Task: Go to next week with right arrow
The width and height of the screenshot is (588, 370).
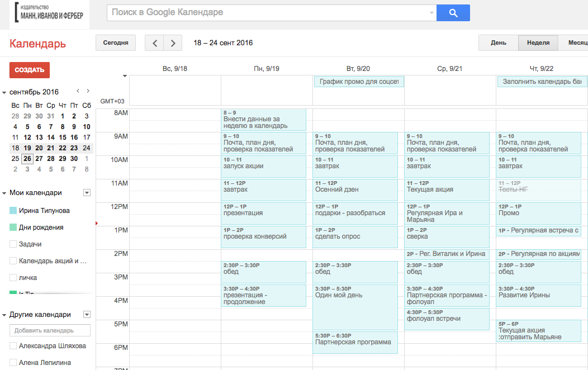Action: pyautogui.click(x=173, y=43)
